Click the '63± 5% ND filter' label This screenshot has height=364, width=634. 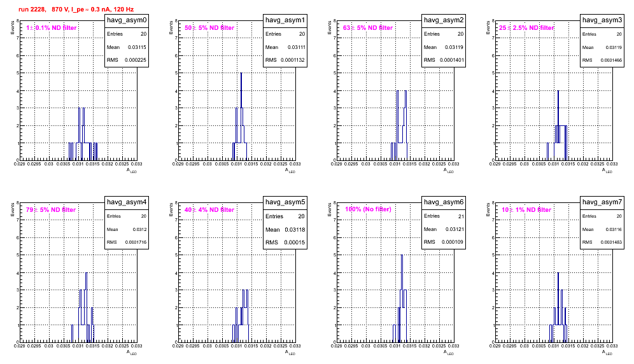click(368, 28)
